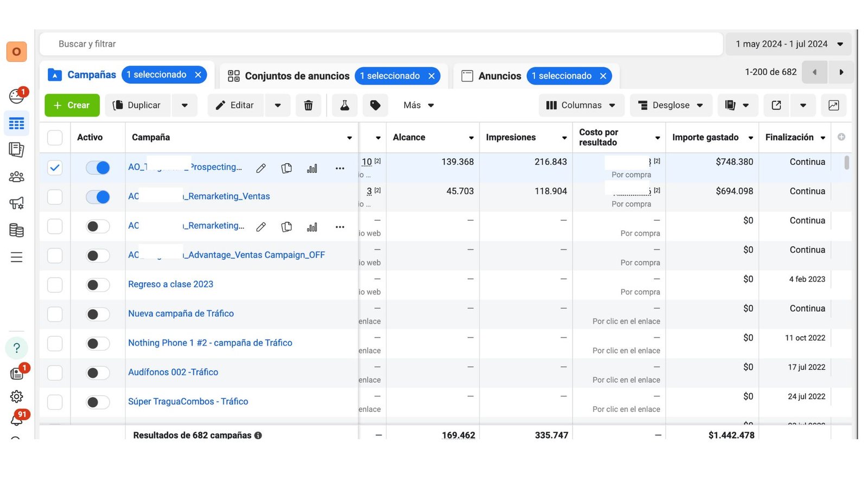Expand the Editar dropdown arrow

(x=278, y=105)
